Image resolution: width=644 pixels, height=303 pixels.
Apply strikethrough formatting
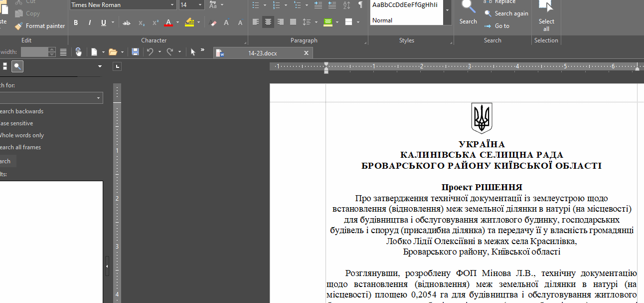127,22
